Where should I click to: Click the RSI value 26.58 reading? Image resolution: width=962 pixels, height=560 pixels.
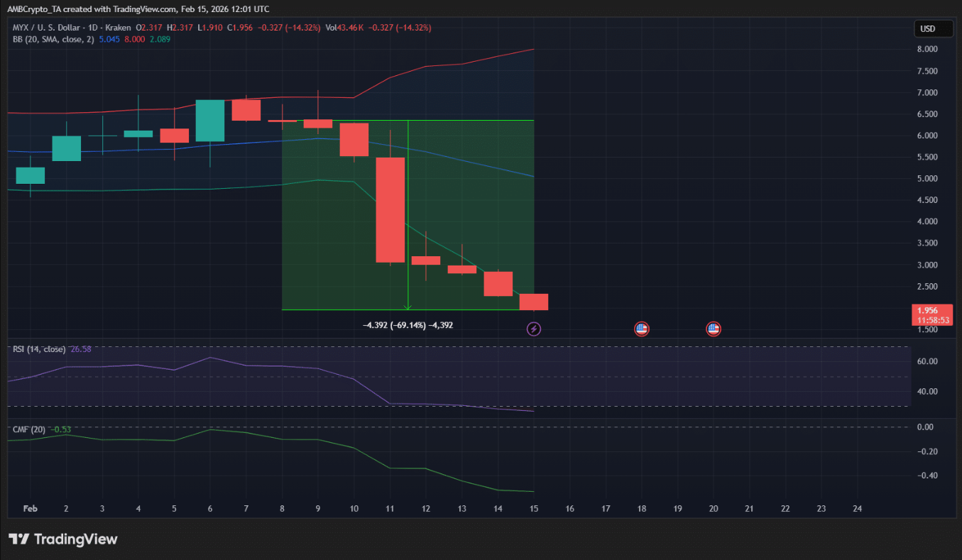(x=81, y=349)
